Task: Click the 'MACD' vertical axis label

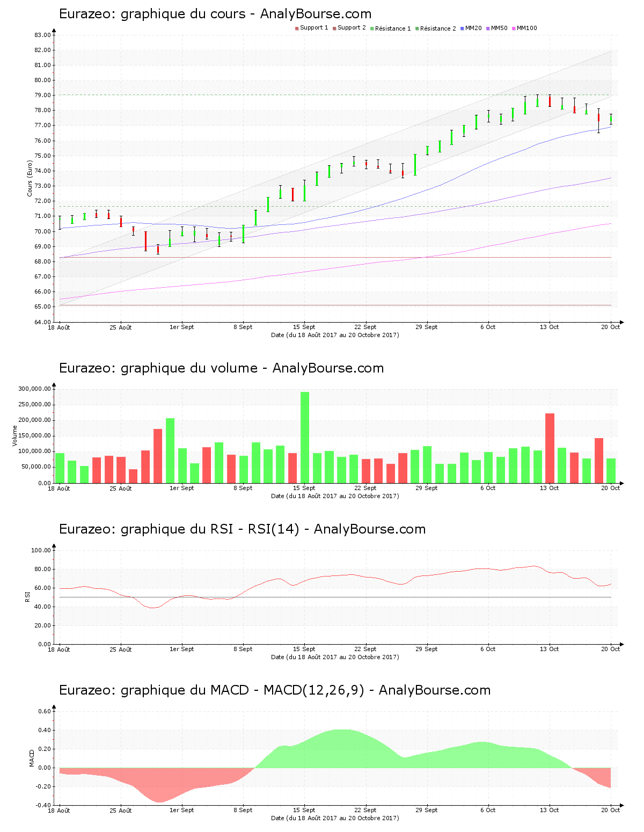Action: 32,758
